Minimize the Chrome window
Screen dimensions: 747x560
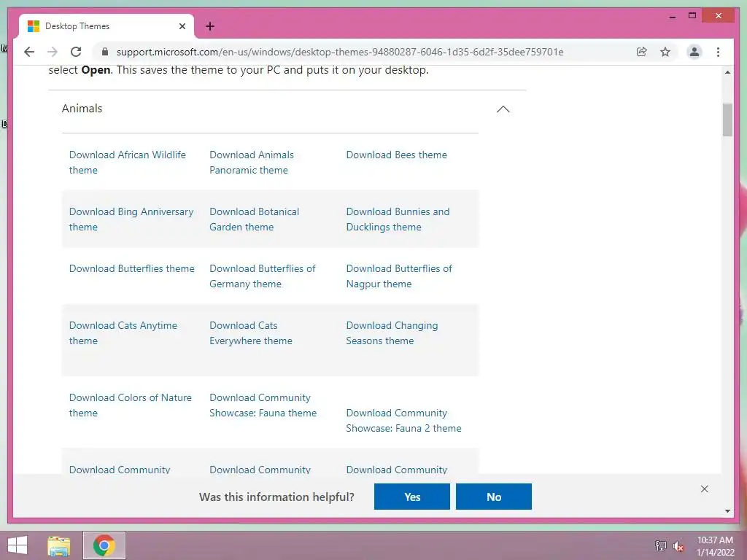[x=672, y=16]
